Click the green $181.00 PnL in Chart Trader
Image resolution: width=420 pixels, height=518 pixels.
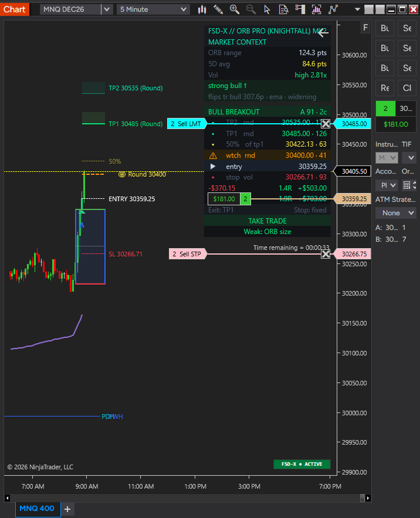coord(396,124)
